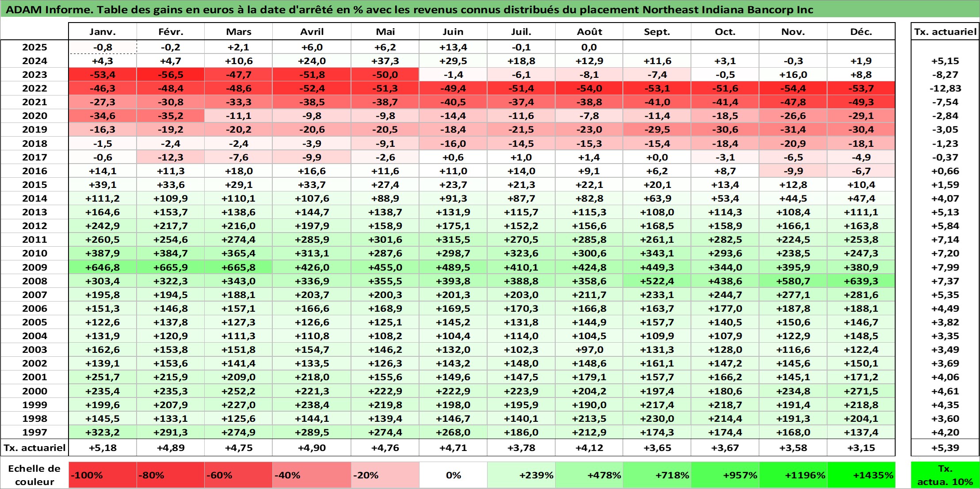Click the +1196% scale swatch

[793, 475]
